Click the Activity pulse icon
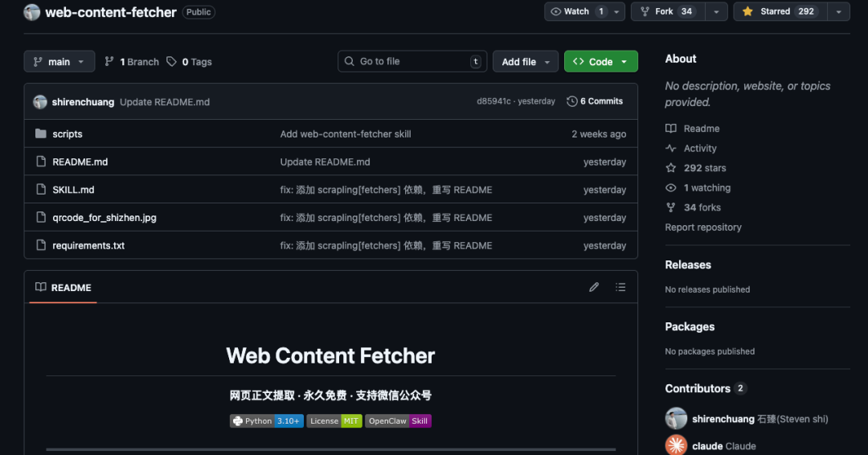 coord(671,149)
